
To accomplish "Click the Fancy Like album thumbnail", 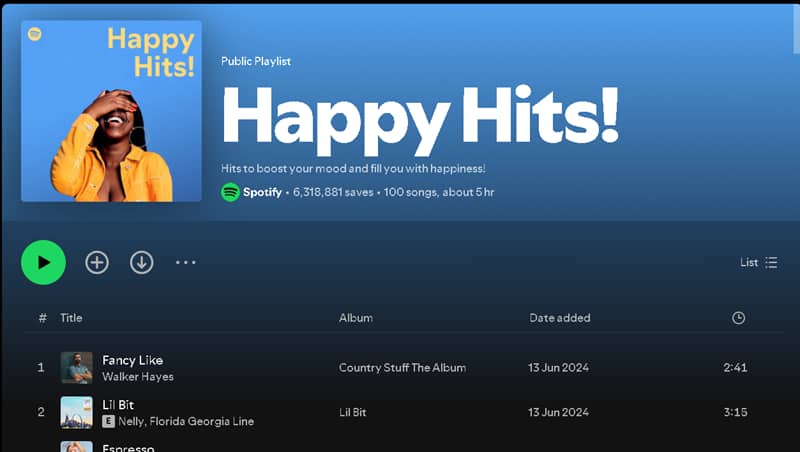I will tap(76, 367).
